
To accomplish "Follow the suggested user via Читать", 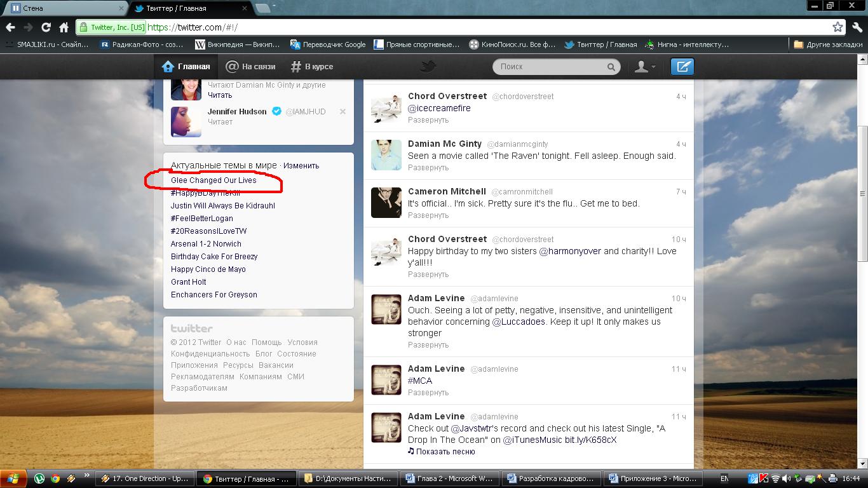I will tap(220, 95).
